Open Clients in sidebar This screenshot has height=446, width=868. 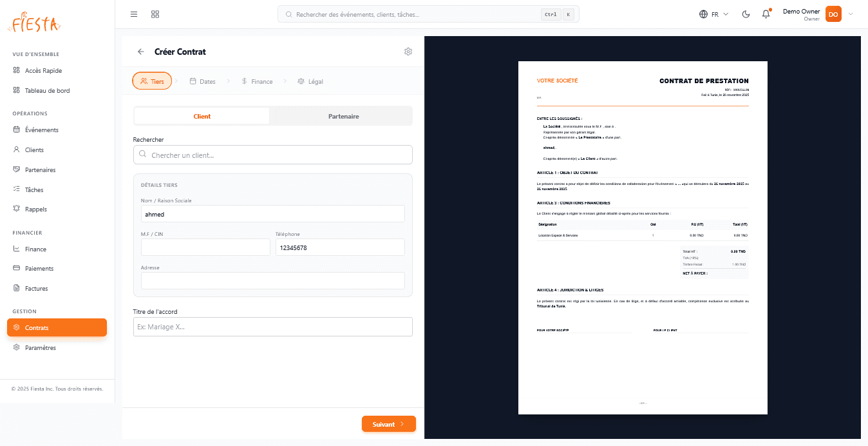coord(57,150)
